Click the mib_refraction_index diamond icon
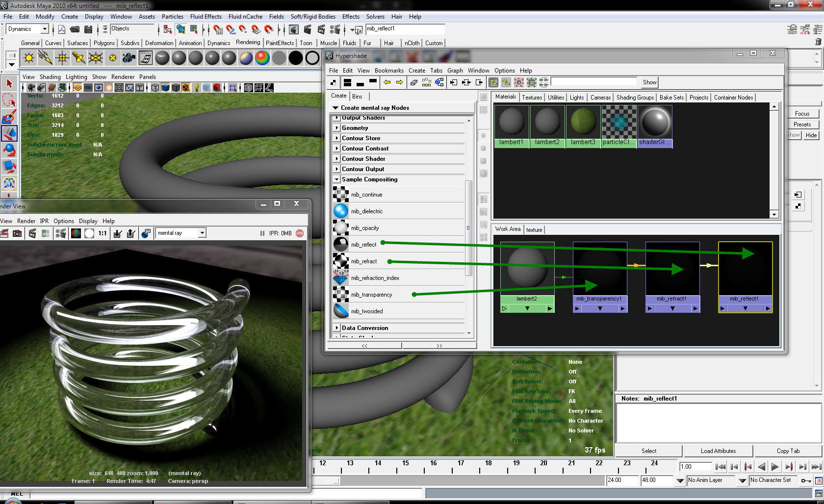Screen dimensions: 824x504 tap(341, 278)
